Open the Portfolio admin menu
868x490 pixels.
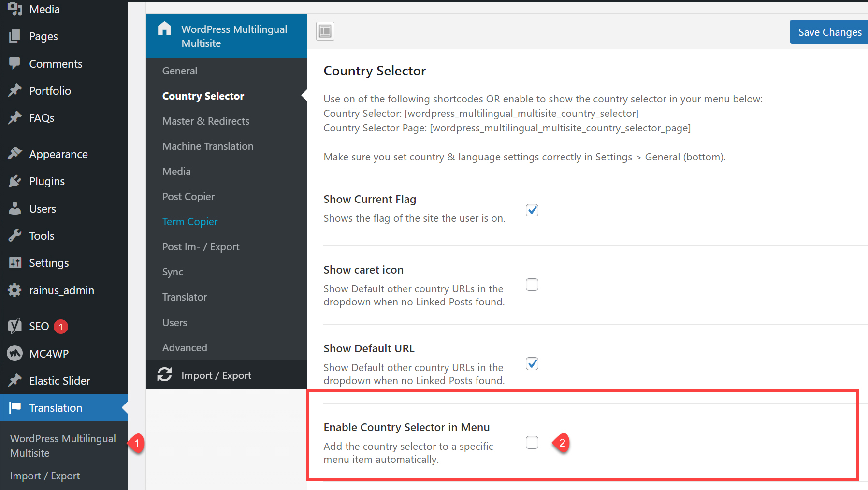(64, 90)
